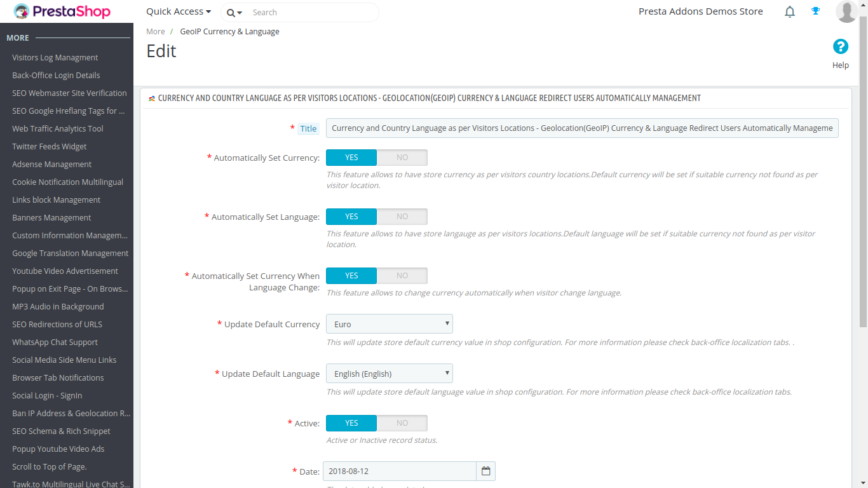
Task: Click GeoIP Currency & Language breadcrumb
Action: [229, 31]
